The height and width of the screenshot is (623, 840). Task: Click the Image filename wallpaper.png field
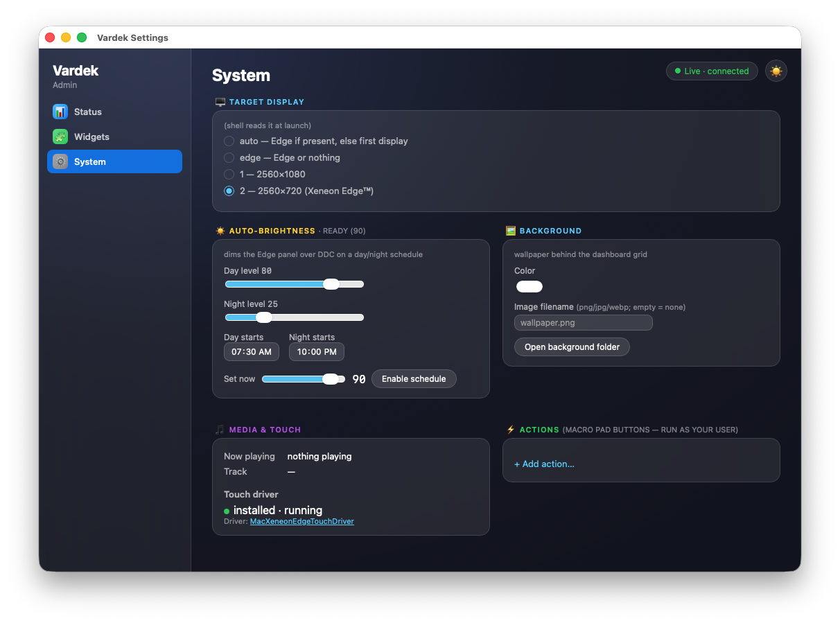pyautogui.click(x=584, y=323)
